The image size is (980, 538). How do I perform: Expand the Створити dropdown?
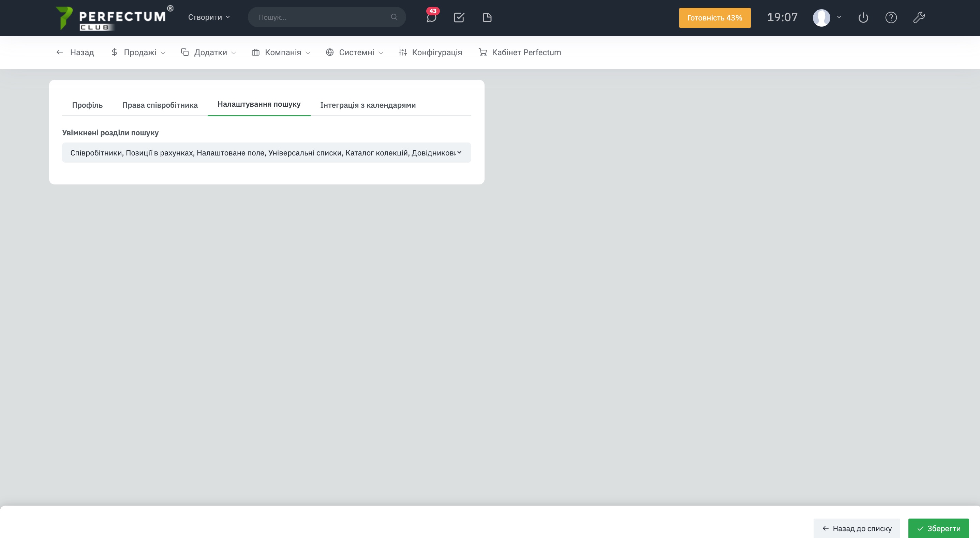pyautogui.click(x=209, y=17)
